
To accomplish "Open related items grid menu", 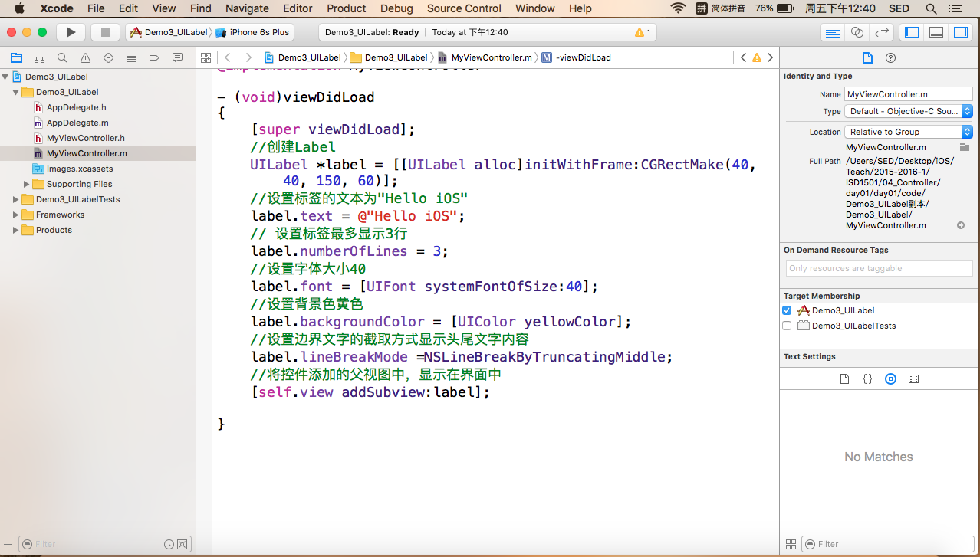I will pos(205,57).
